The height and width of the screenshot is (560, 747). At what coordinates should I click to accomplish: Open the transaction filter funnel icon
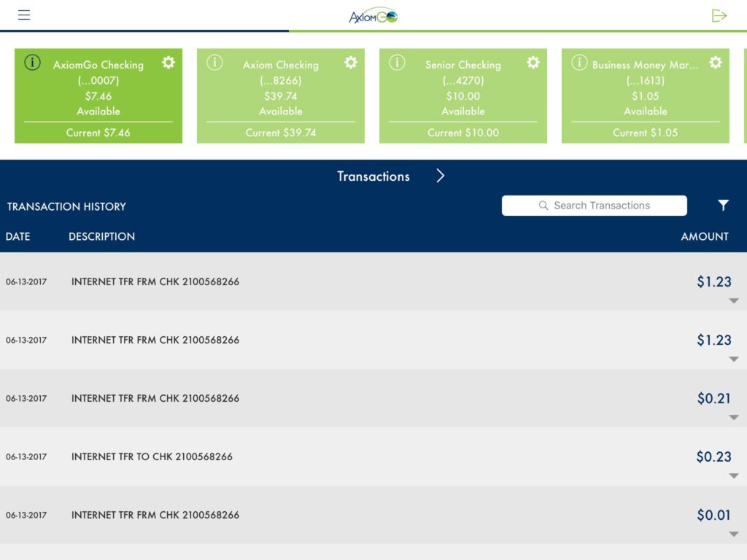click(x=723, y=205)
